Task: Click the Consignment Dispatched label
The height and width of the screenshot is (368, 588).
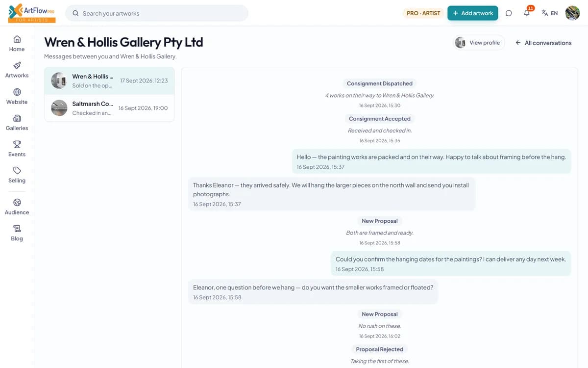Action: 380,83
